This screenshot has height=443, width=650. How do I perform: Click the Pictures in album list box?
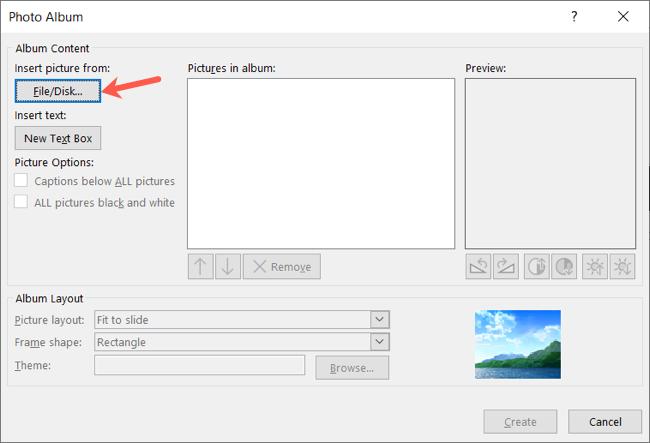click(x=321, y=164)
